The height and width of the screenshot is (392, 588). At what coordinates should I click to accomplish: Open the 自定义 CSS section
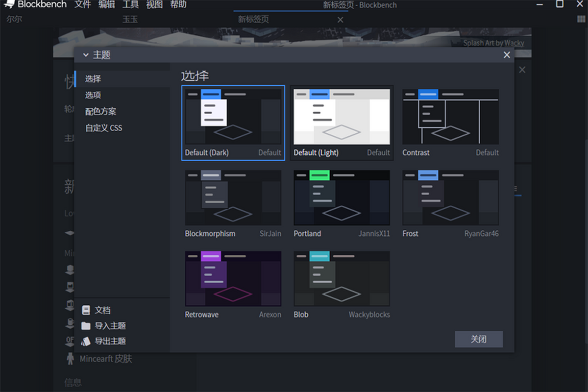103,128
